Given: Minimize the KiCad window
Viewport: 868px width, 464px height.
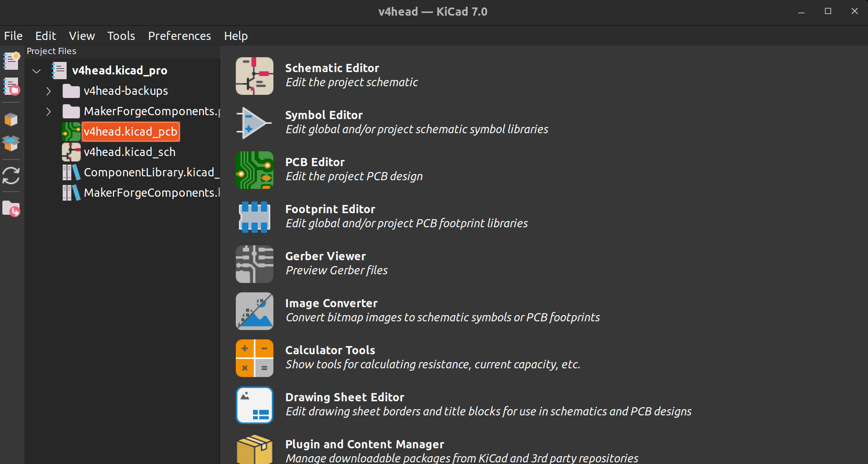Looking at the screenshot, I should point(801,12).
